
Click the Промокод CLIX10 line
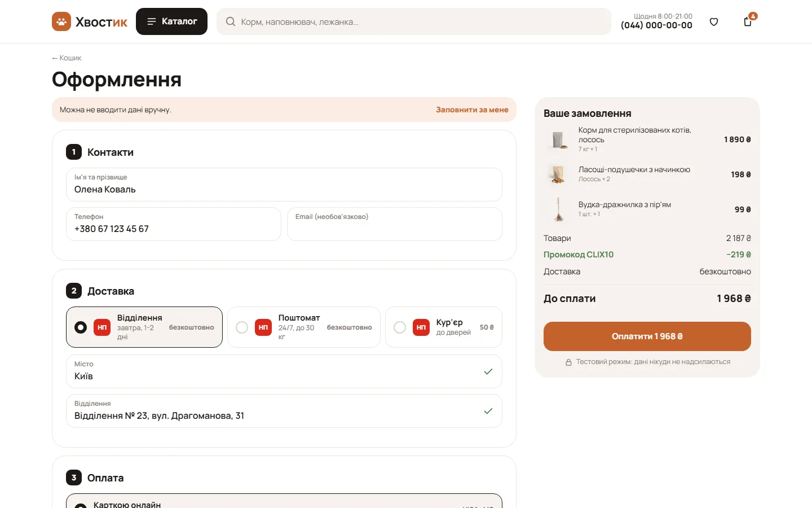click(x=579, y=255)
